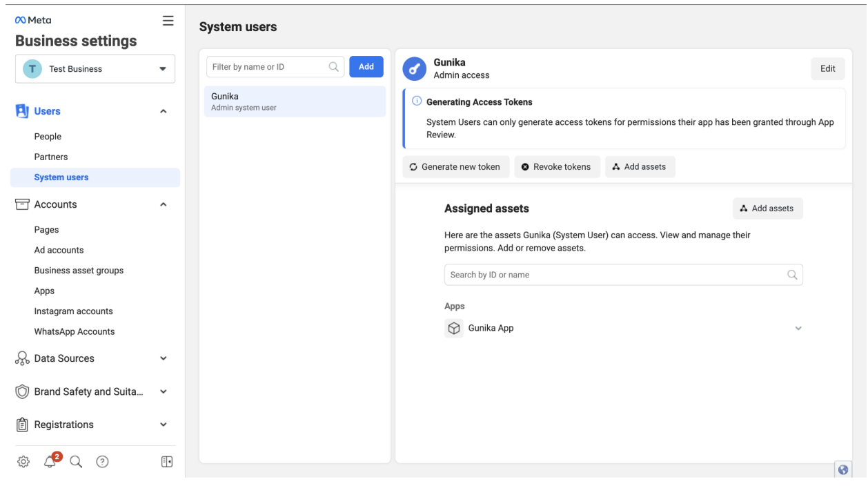
Task: Expand the Gunika App row chevron
Action: point(798,329)
